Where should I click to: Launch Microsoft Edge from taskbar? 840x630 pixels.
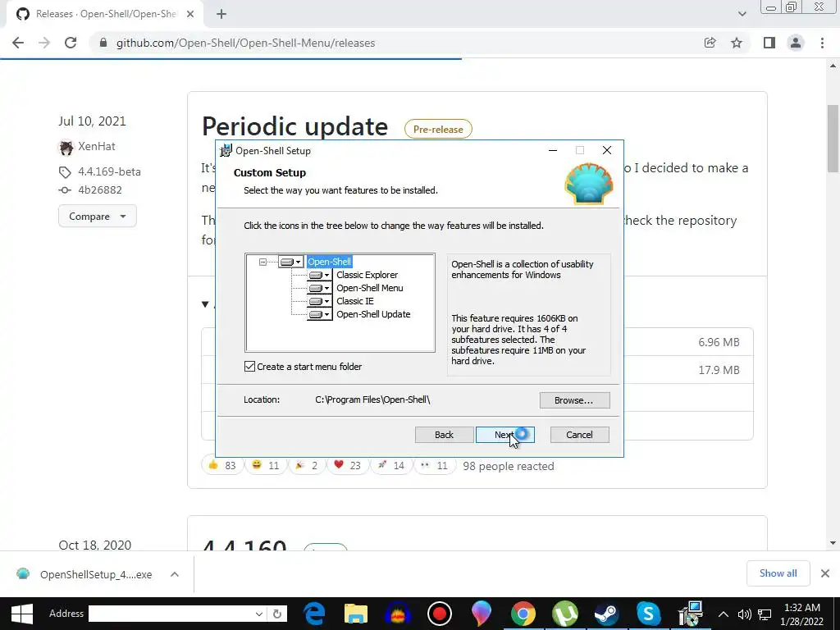click(314, 614)
